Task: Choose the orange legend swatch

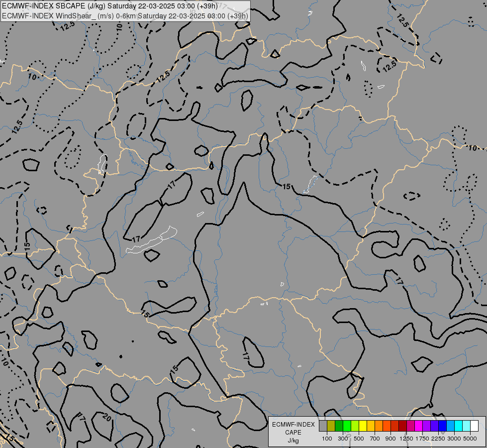Action: (x=379, y=426)
